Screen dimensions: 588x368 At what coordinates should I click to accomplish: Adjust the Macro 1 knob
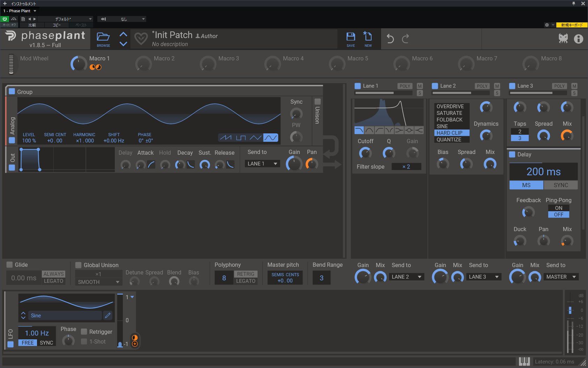click(x=79, y=64)
